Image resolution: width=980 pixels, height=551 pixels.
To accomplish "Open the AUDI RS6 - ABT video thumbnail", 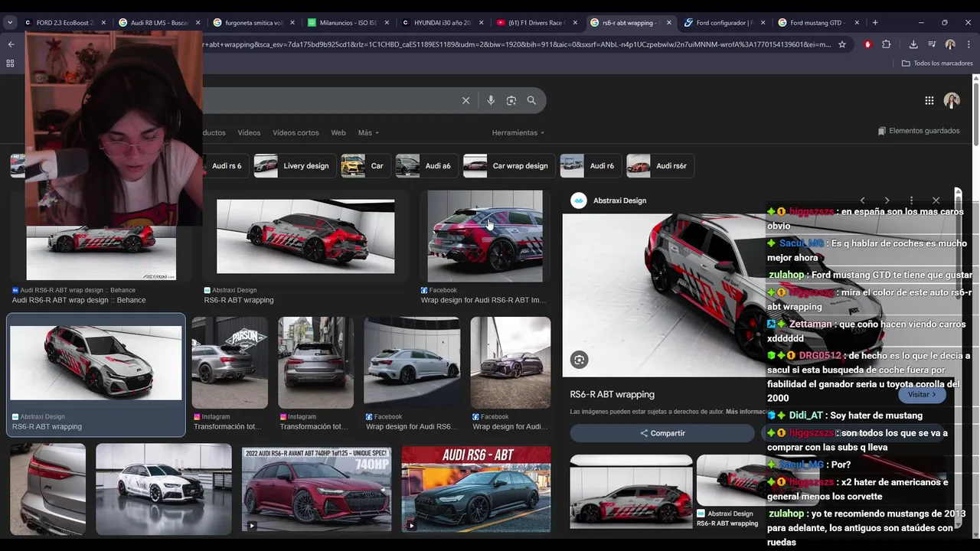I will click(475, 490).
